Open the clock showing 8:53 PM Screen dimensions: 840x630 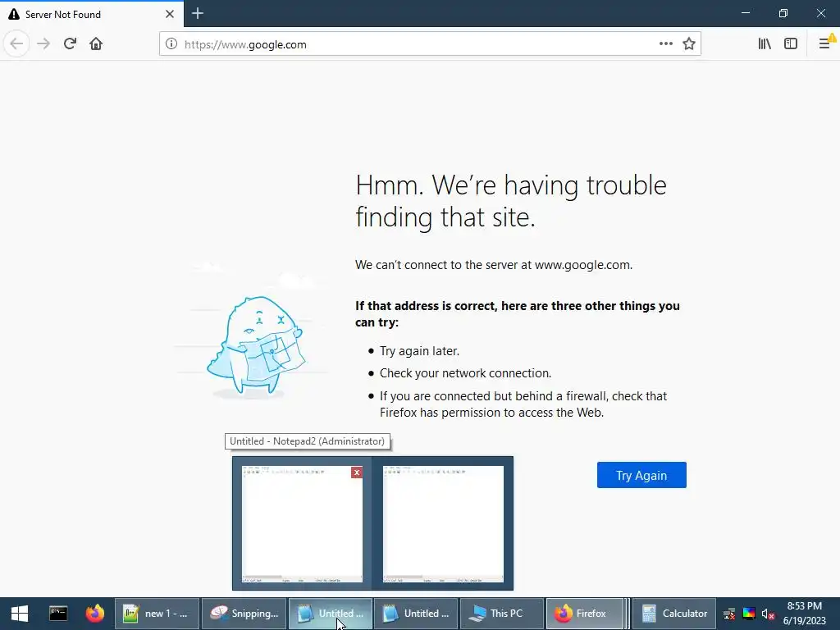[x=805, y=614]
